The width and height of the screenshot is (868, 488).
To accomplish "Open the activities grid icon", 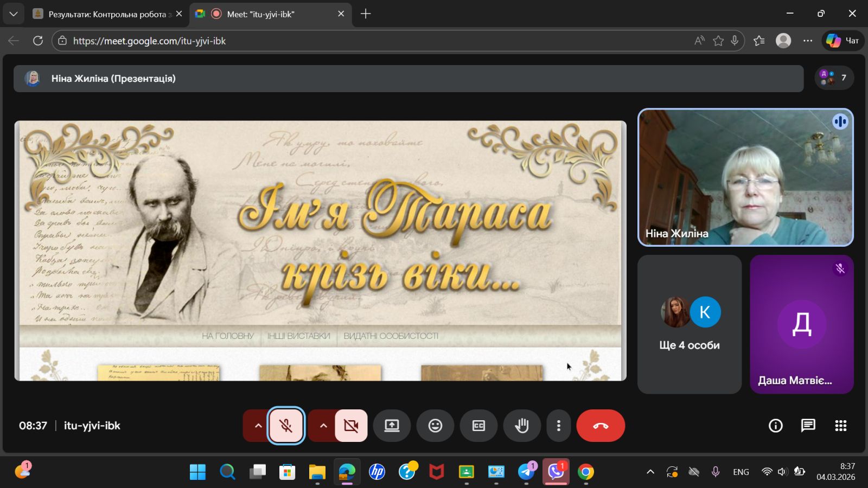I will tap(840, 426).
